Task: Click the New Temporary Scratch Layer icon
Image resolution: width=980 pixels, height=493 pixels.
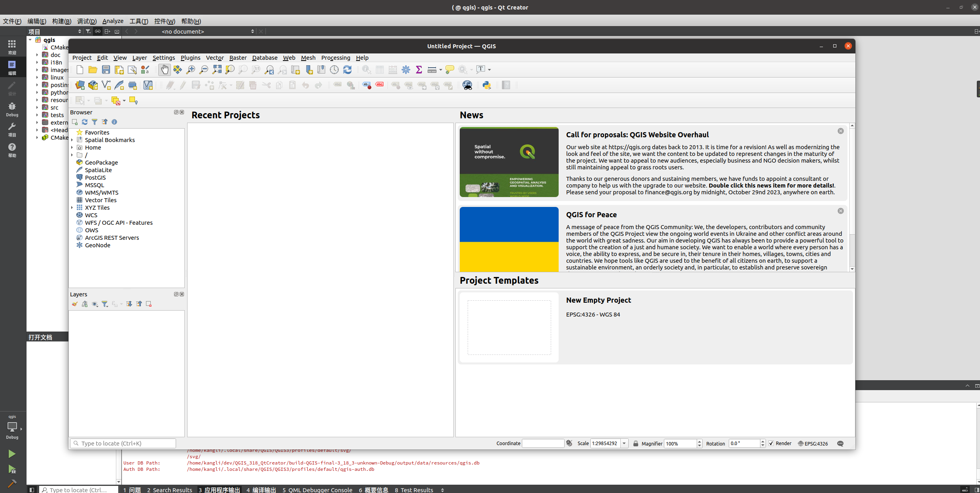Action: pyautogui.click(x=133, y=85)
